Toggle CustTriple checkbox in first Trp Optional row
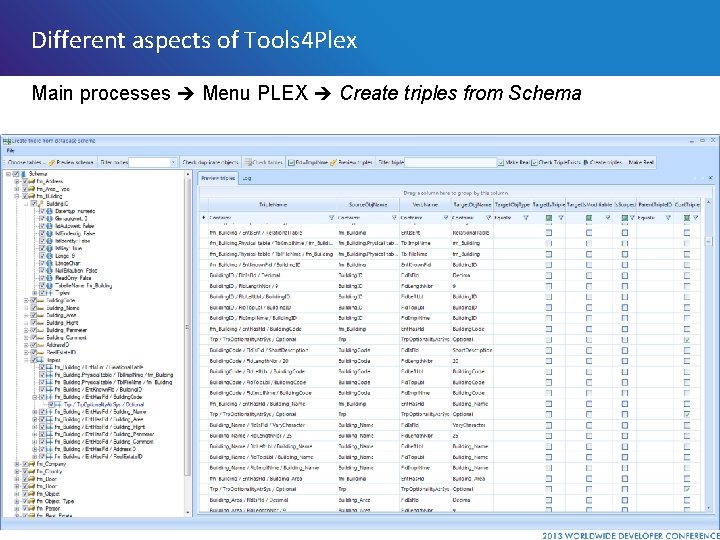 tap(686, 340)
